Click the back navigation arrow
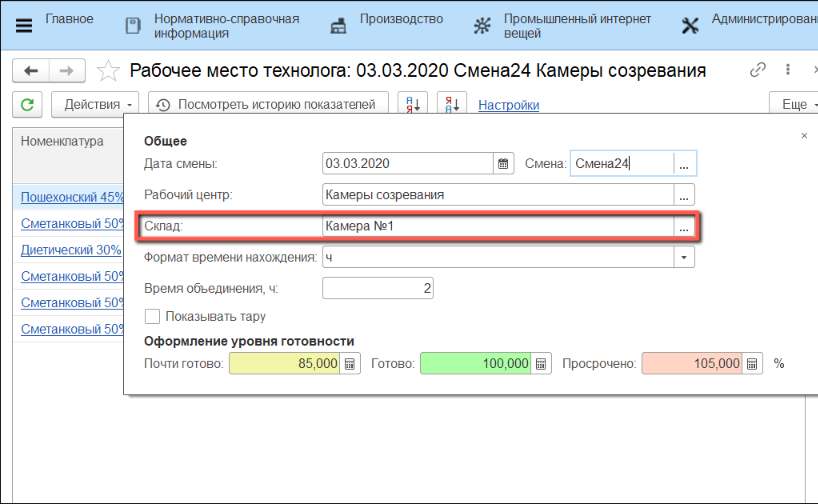The height and width of the screenshot is (504, 818). (31, 71)
